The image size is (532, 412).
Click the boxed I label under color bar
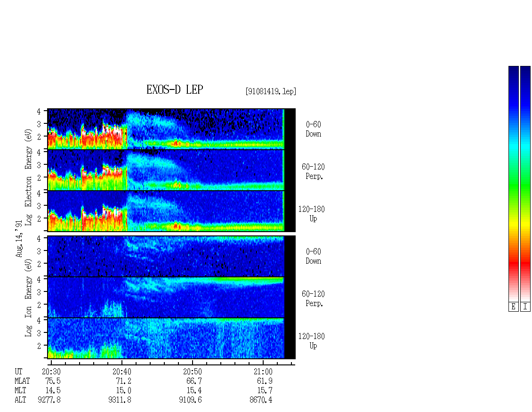[525, 307]
